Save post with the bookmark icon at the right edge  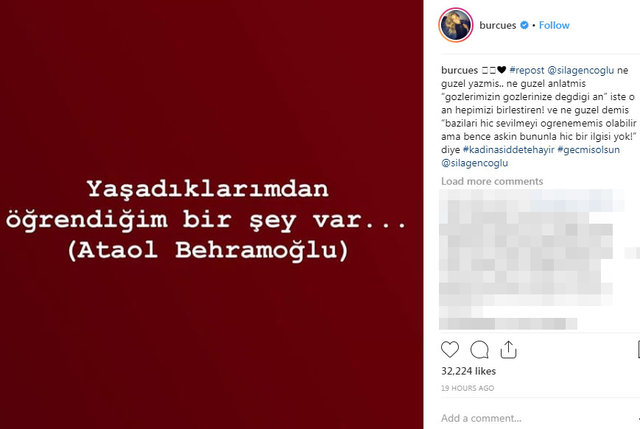tap(638, 350)
